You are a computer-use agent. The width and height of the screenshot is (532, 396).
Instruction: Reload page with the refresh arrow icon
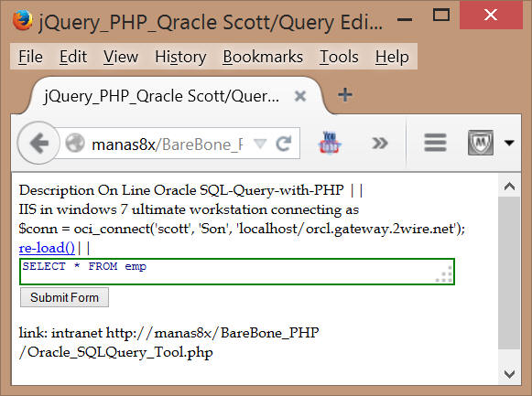point(284,144)
